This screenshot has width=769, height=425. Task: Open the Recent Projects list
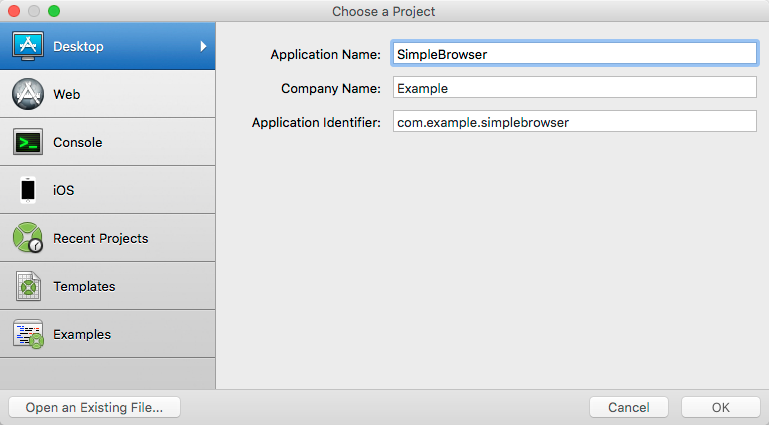100,238
